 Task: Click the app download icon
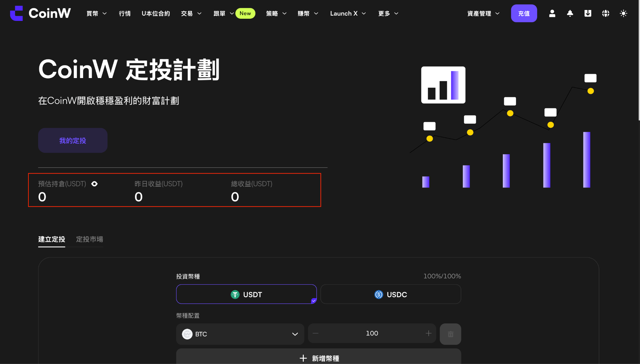coord(588,13)
